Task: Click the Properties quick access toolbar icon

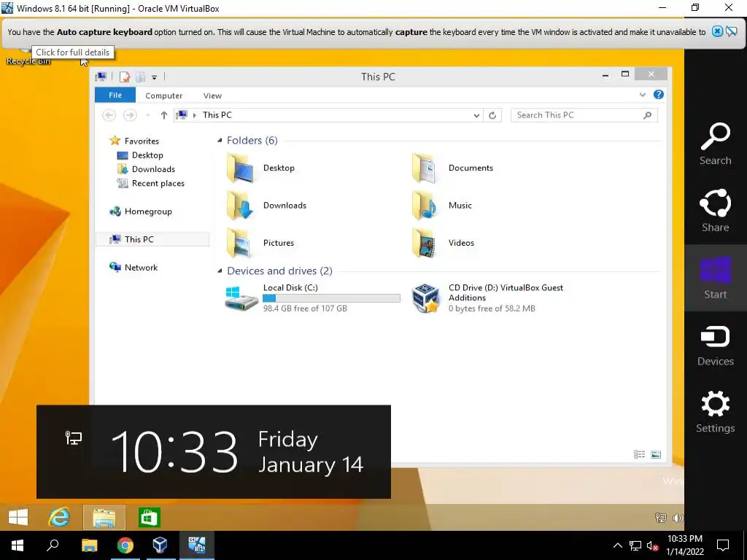Action: [125, 77]
